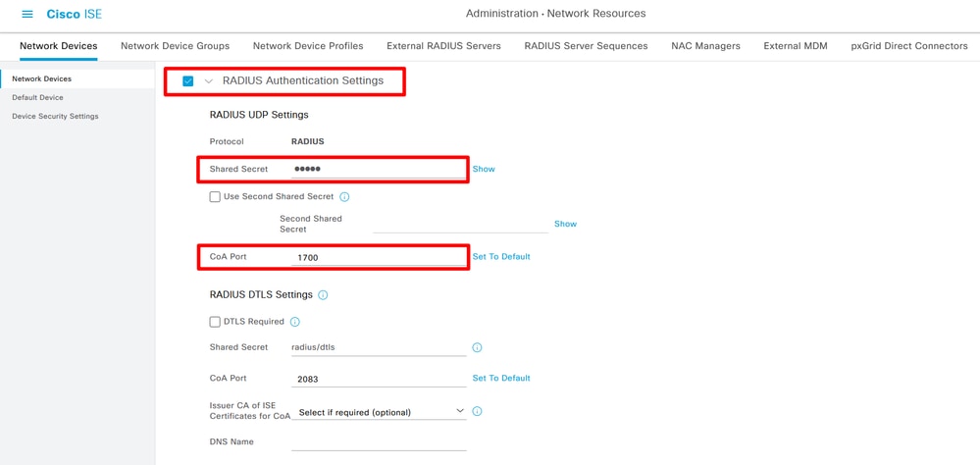Image resolution: width=980 pixels, height=465 pixels.
Task: Click the Administration · Network Resources title
Action: pyautogui.click(x=555, y=13)
